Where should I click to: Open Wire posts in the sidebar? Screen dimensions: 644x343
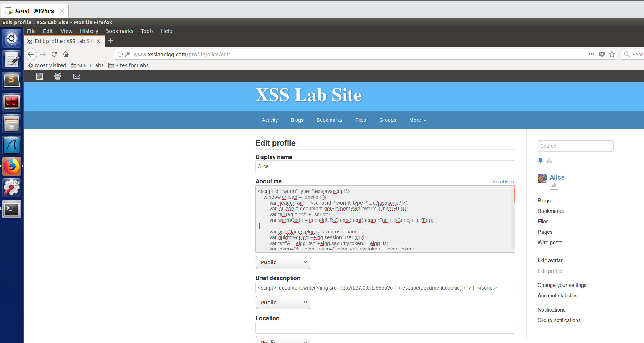(550, 243)
